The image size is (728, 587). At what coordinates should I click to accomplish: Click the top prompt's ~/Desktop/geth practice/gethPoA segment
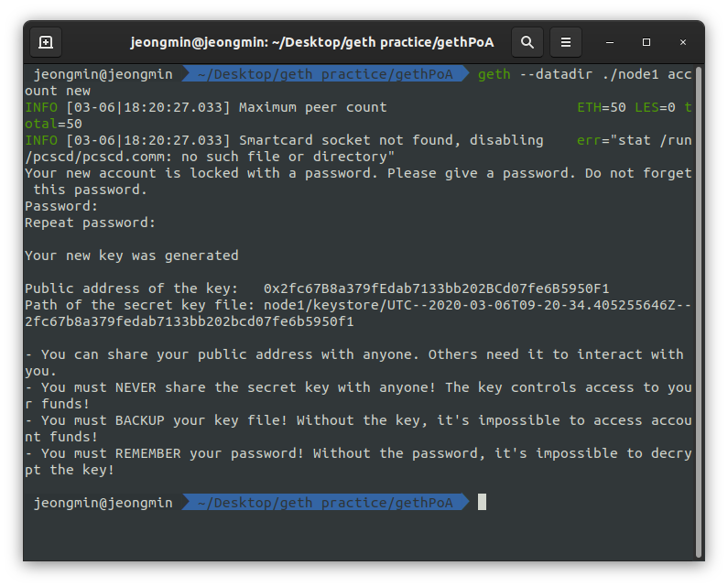[325, 74]
